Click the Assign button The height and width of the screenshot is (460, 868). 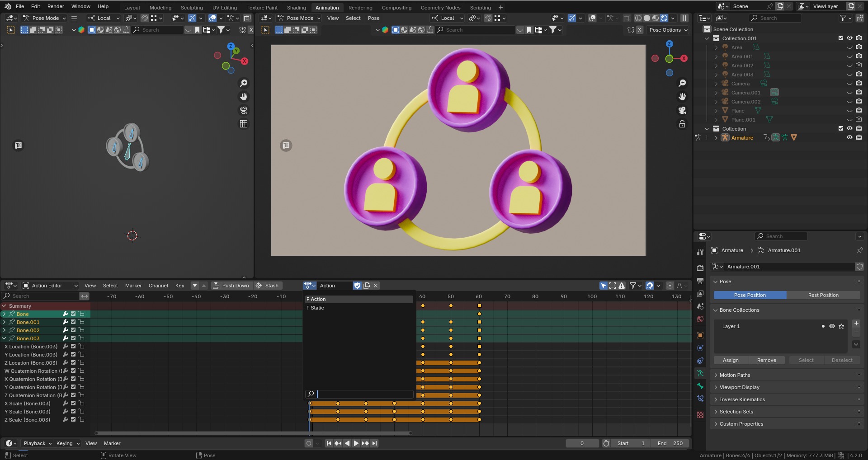(731, 360)
